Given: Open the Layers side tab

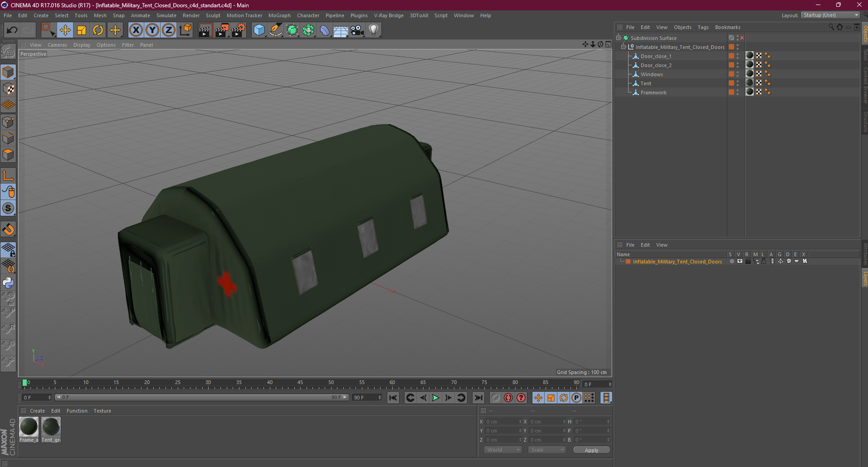Looking at the screenshot, I should (865, 279).
